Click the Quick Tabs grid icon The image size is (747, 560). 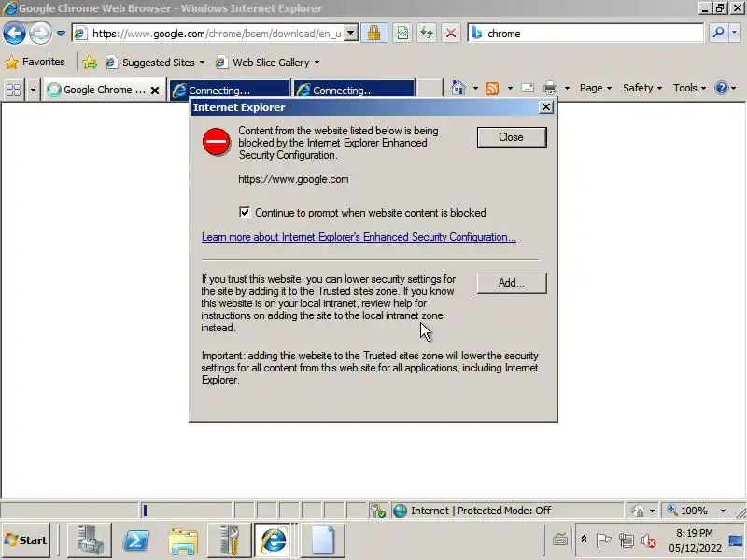pyautogui.click(x=13, y=90)
